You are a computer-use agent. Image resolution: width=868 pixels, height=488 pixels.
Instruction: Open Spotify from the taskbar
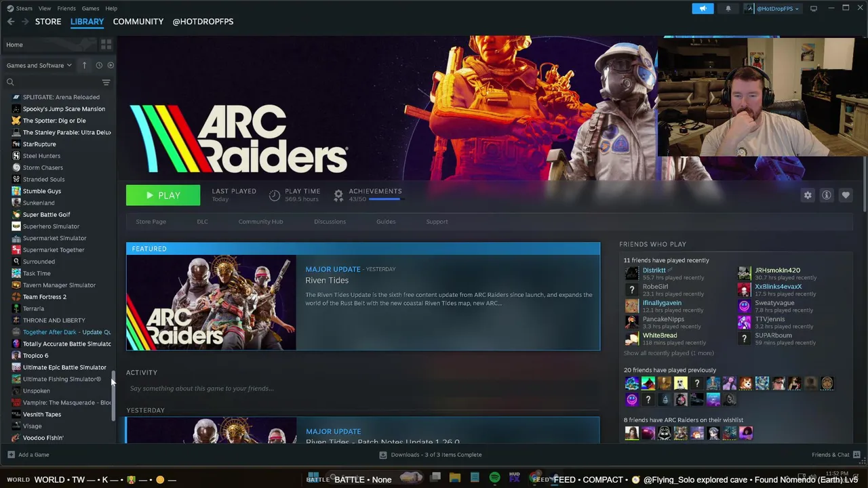pyautogui.click(x=494, y=479)
